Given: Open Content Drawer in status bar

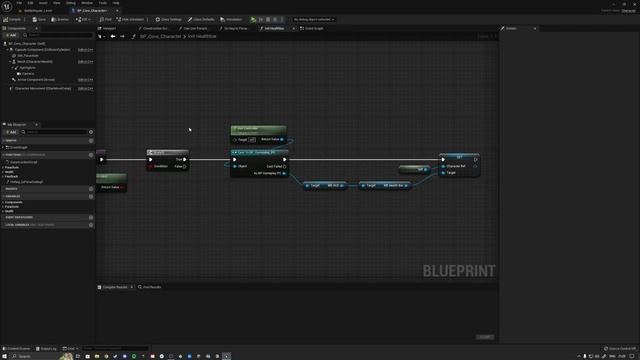Looking at the screenshot, I should pos(17,349).
